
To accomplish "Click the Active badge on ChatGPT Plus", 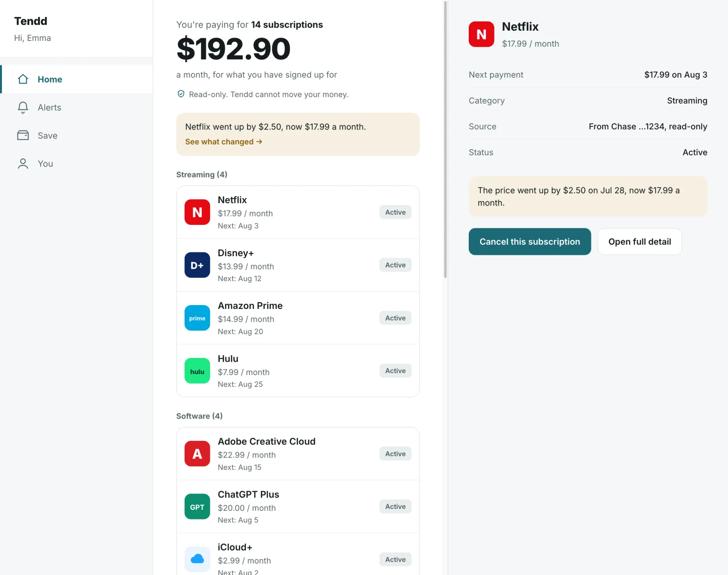I will click(x=395, y=507).
